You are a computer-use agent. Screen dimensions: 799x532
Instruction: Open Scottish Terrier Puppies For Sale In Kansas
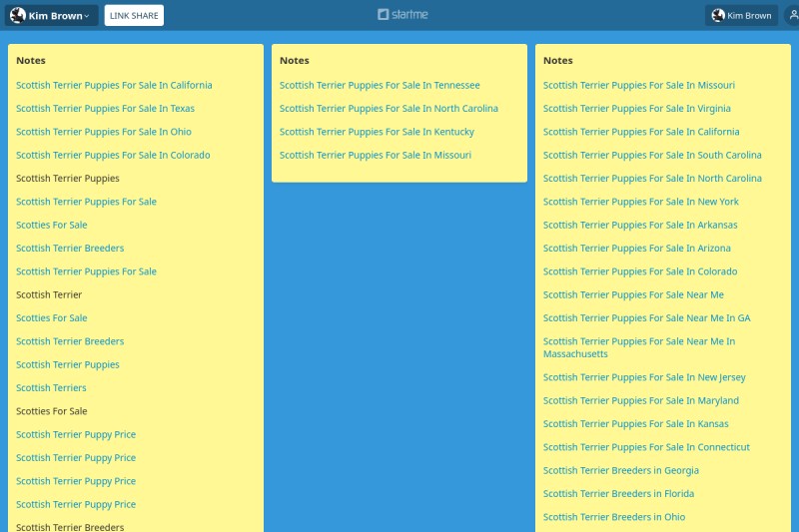[x=635, y=424]
